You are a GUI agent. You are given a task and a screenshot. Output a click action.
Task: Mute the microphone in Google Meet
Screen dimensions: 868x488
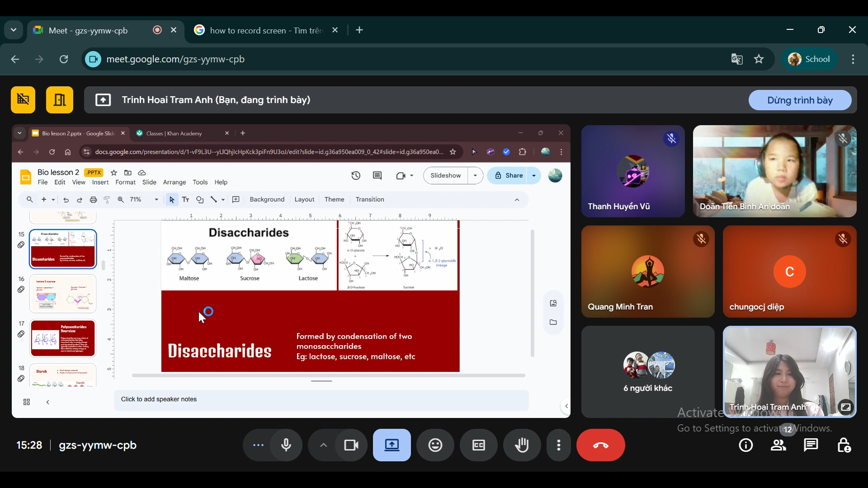(286, 445)
